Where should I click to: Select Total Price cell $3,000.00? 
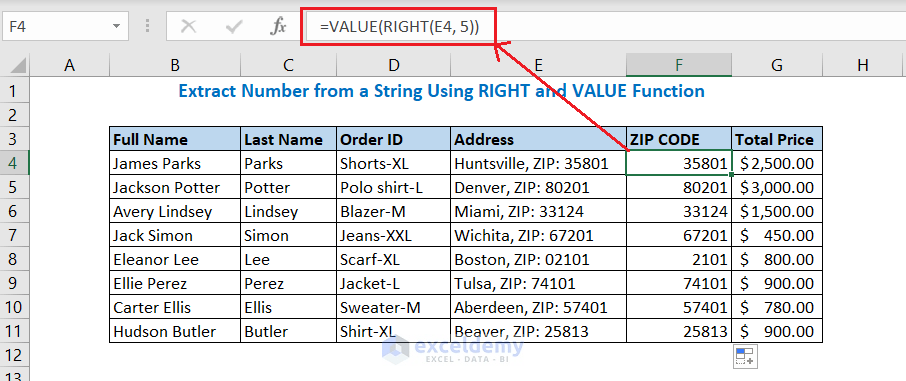pyautogui.click(x=777, y=187)
